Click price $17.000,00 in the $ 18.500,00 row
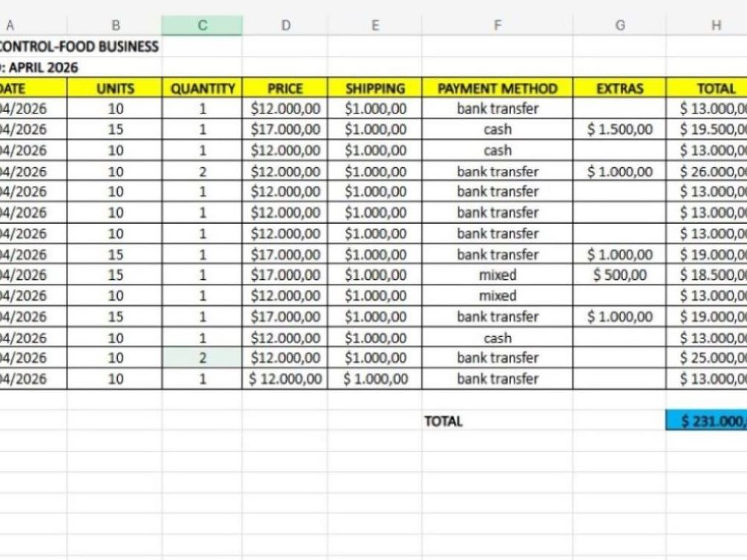This screenshot has height=560, width=747. pos(285,275)
